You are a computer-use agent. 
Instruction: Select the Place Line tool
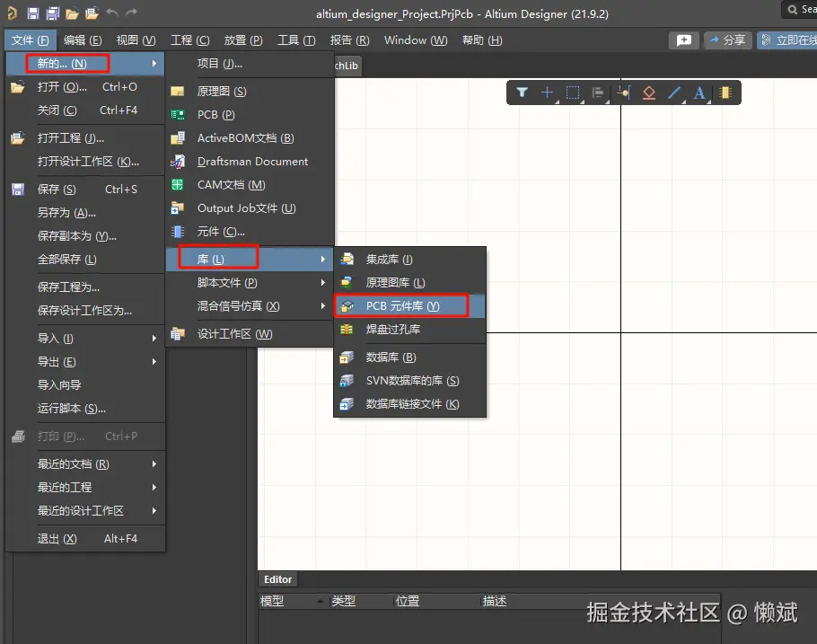coord(674,93)
